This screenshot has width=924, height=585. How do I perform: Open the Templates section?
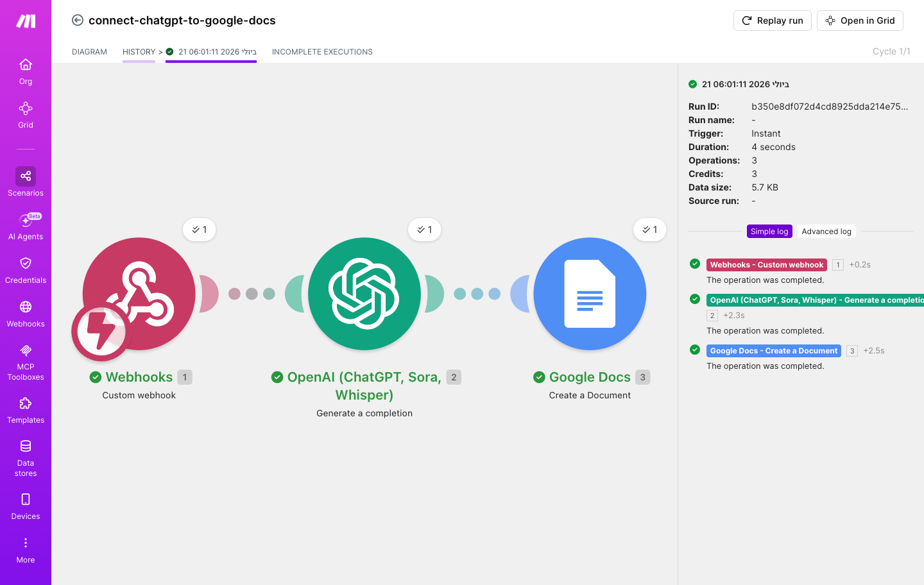tap(26, 410)
